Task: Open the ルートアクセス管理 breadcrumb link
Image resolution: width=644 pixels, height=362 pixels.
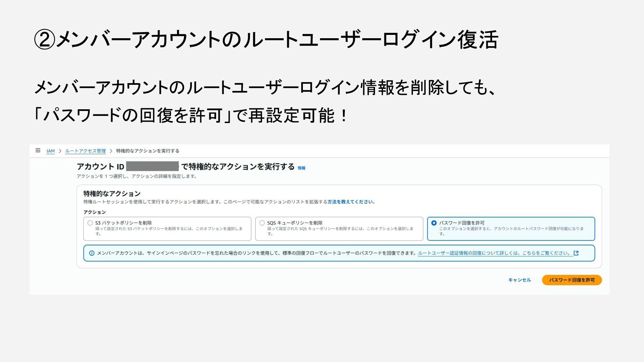Action: click(x=85, y=151)
